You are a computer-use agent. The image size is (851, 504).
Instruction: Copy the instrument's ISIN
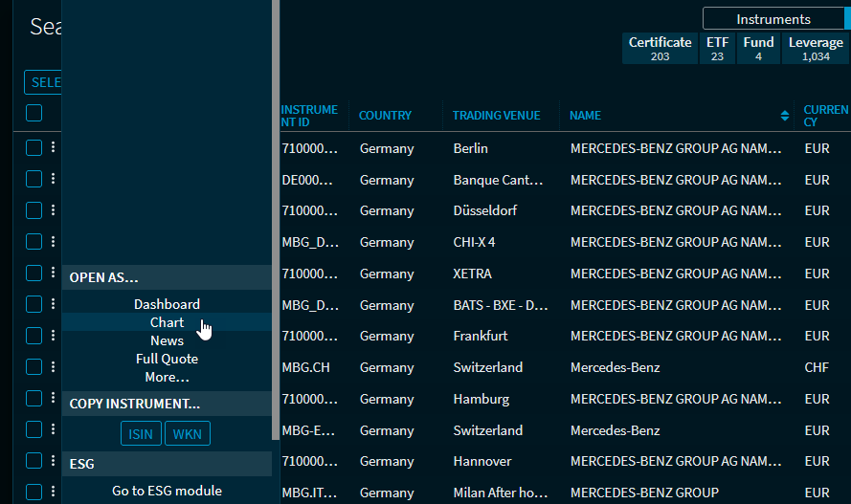click(x=141, y=434)
